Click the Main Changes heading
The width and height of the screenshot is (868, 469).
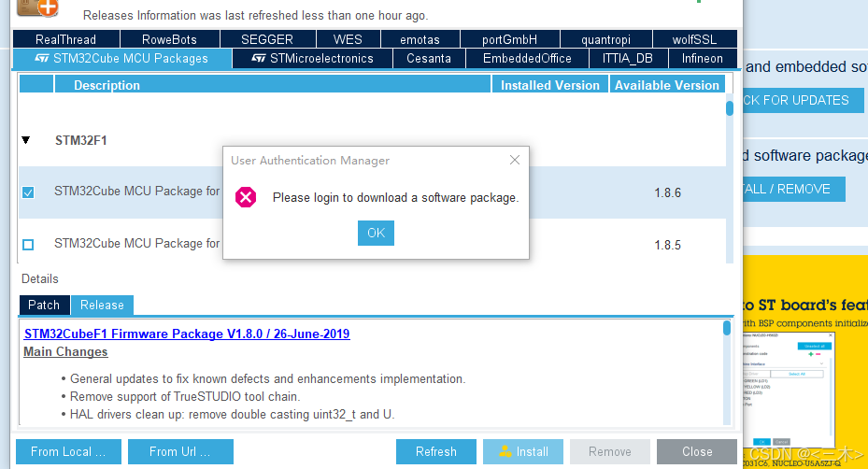click(x=65, y=351)
